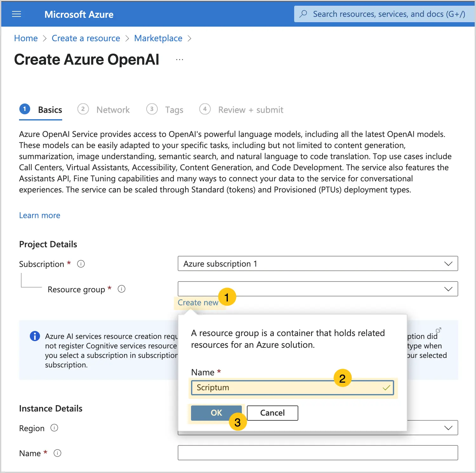Viewport: 476px width, 473px height.
Task: Switch to the Tags tab
Action: (x=165, y=110)
